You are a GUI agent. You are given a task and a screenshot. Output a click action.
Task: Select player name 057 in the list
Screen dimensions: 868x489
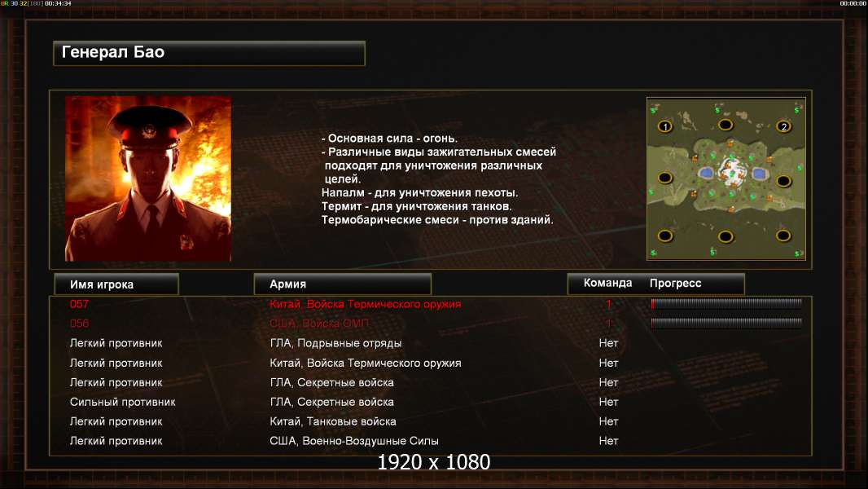[x=79, y=303]
